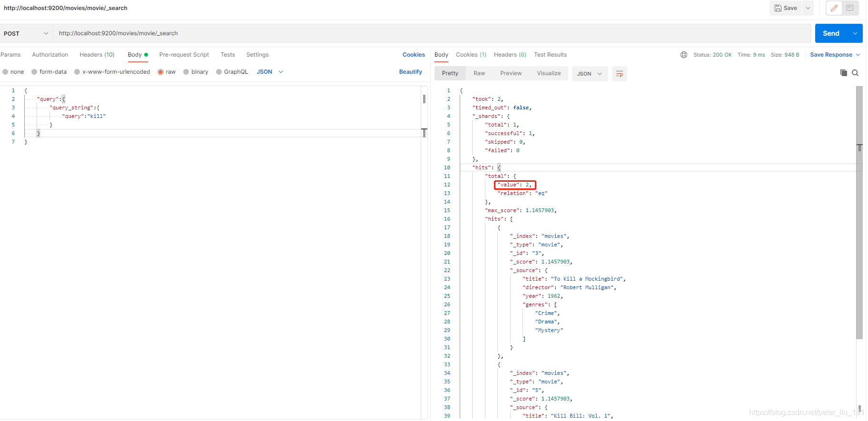
Task: Switch to the Test Results tab
Action: [550, 55]
